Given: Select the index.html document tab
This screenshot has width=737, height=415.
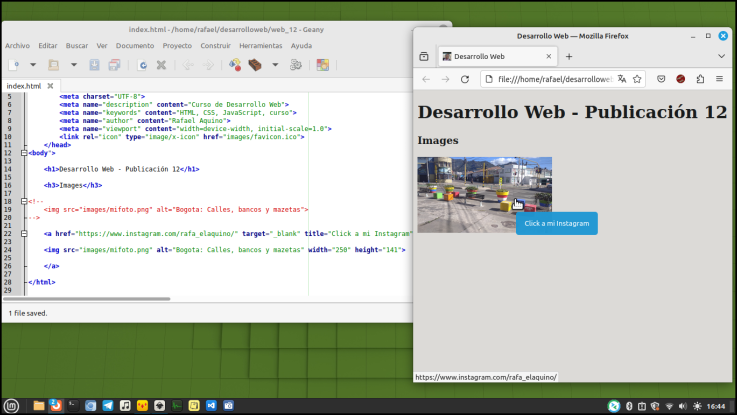Looking at the screenshot, I should 24,86.
